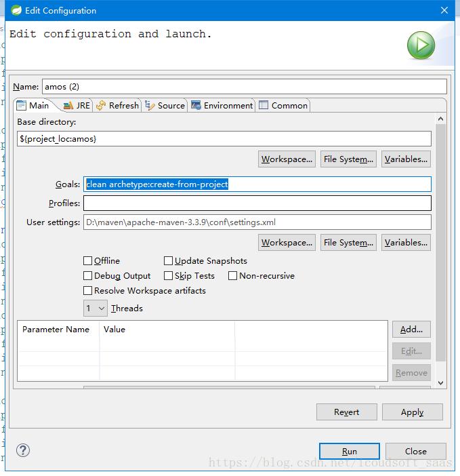Enable Resolve Workspace artifacts
Screen dimensions: 460x476
point(87,290)
